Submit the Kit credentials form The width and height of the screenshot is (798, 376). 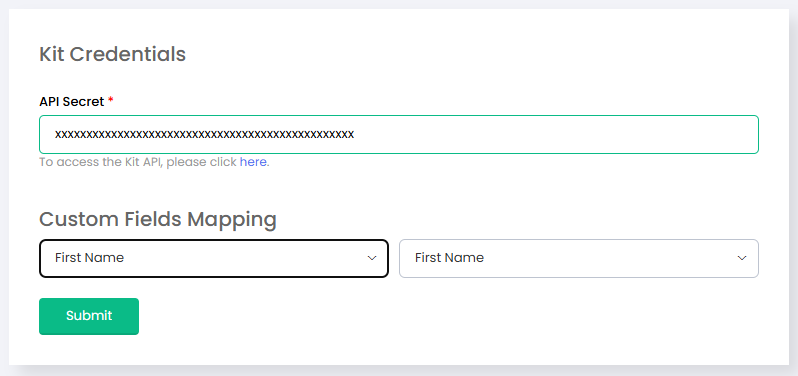point(89,316)
